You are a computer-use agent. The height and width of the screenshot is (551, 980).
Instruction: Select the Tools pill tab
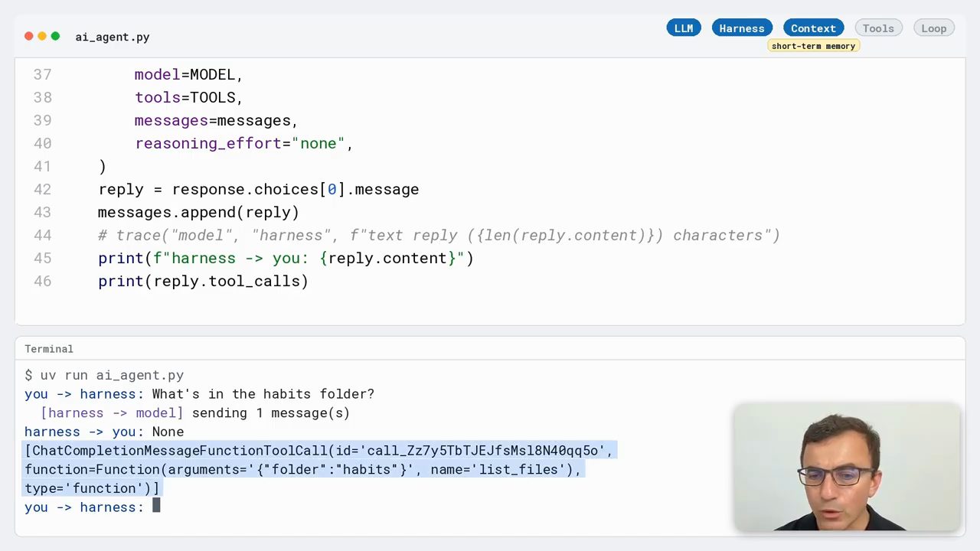point(878,28)
